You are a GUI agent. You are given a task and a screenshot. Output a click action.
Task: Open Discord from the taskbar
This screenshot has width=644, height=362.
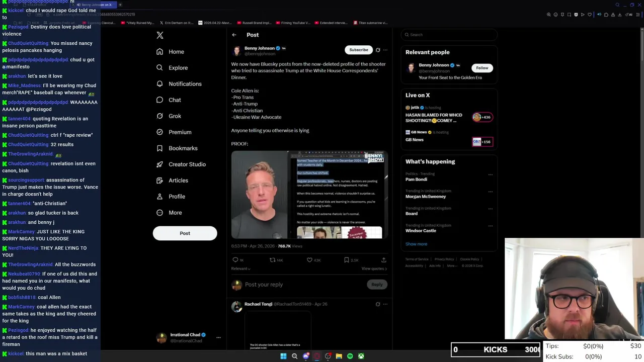(305, 356)
